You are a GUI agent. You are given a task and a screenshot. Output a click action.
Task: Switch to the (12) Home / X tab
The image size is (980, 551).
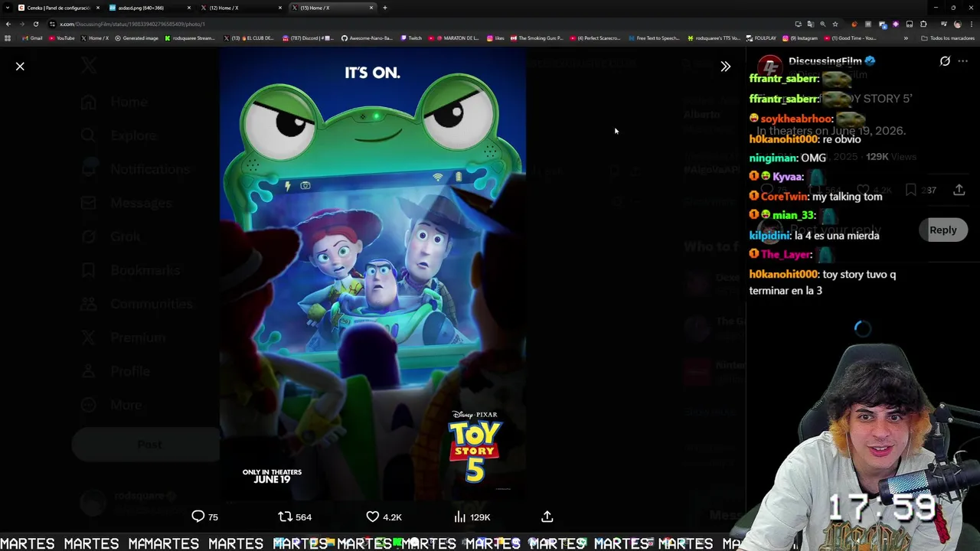coord(240,8)
